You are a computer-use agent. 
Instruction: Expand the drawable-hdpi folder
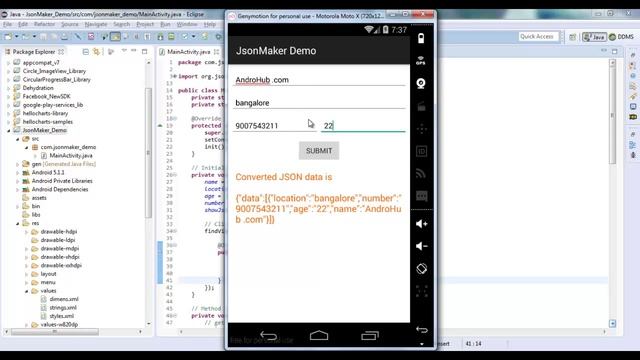(27, 232)
